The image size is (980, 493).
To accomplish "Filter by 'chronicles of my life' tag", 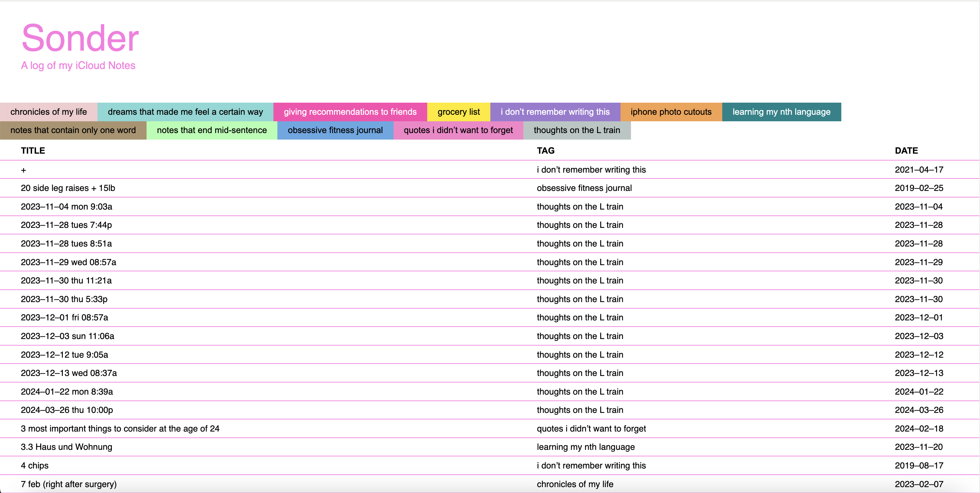I will [x=48, y=112].
